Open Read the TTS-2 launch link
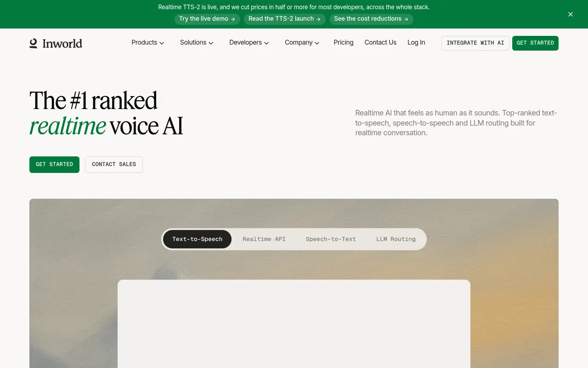 click(x=285, y=19)
